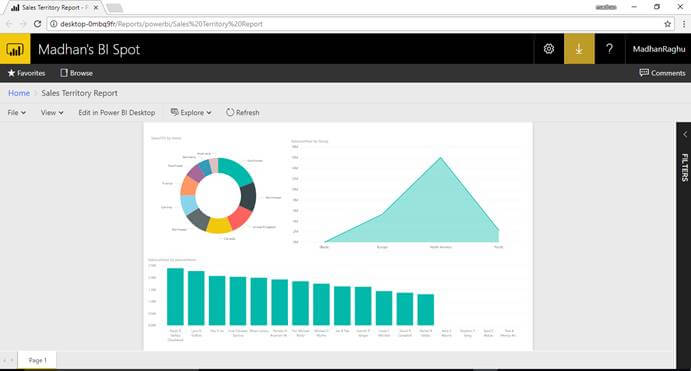This screenshot has width=691, height=371.
Task: Open a new browser tab
Action: pyautogui.click(x=115, y=8)
